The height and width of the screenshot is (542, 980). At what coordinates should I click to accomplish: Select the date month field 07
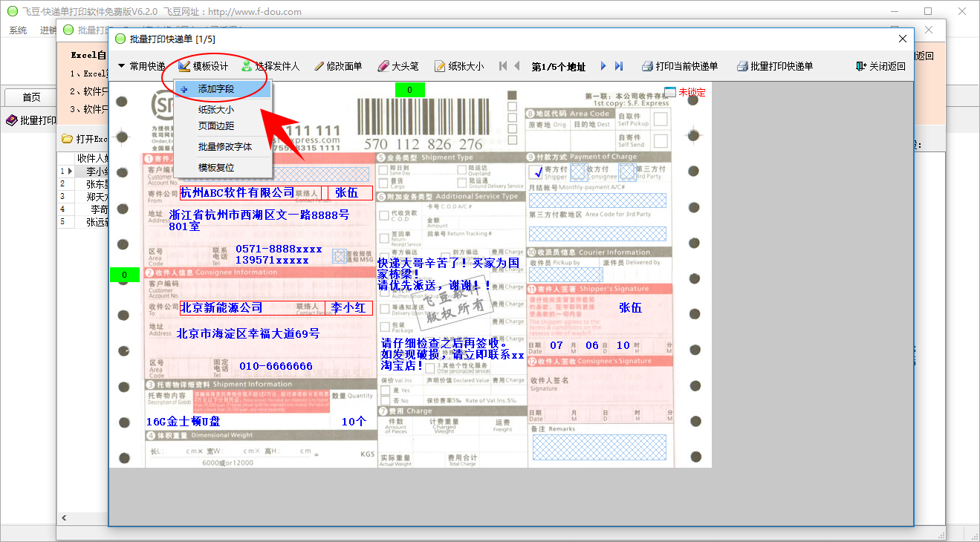556,345
